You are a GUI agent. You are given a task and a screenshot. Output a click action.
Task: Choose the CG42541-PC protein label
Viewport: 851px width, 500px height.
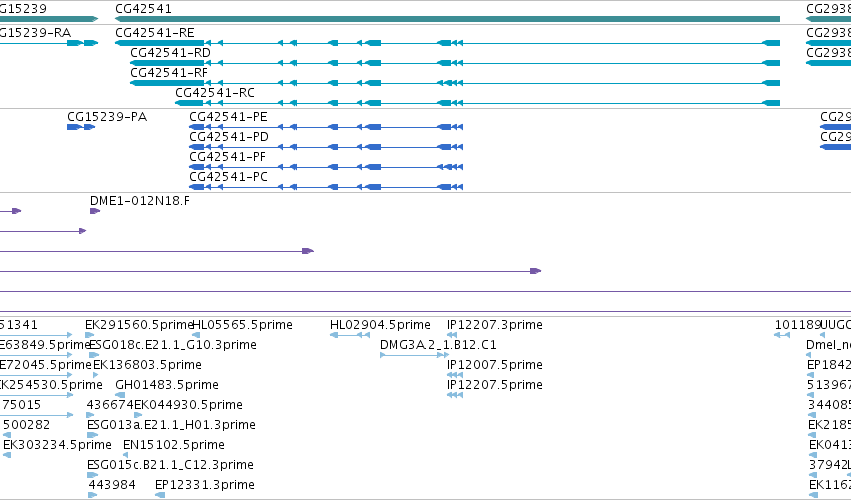pos(228,177)
